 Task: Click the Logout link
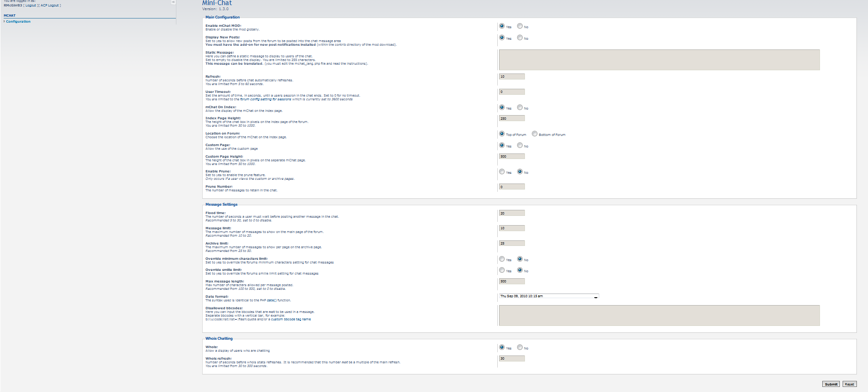[30, 6]
